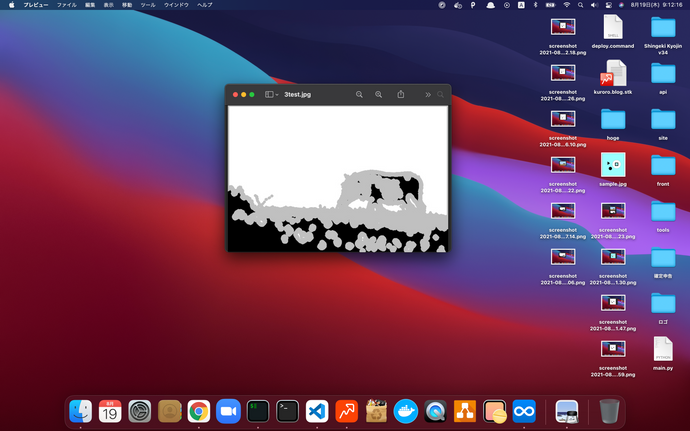
Task: Open the blue infinity app in Dock
Action: pyautogui.click(x=524, y=411)
